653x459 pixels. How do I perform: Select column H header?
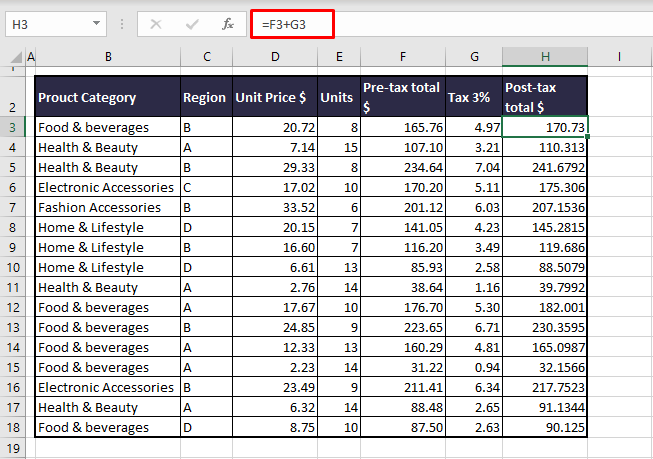545,57
